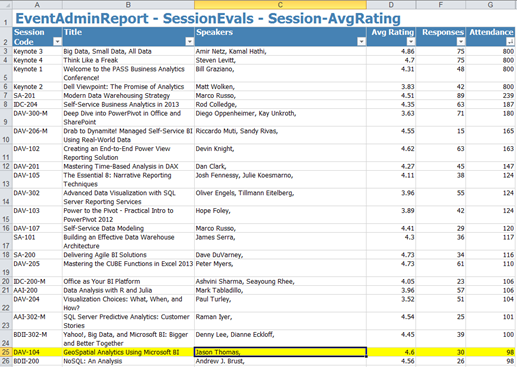Viewport: 517px width, 367px height.
Task: Select 'Josh Fennessy, Julie Koesmarno,' cell
Action: click(x=280, y=180)
